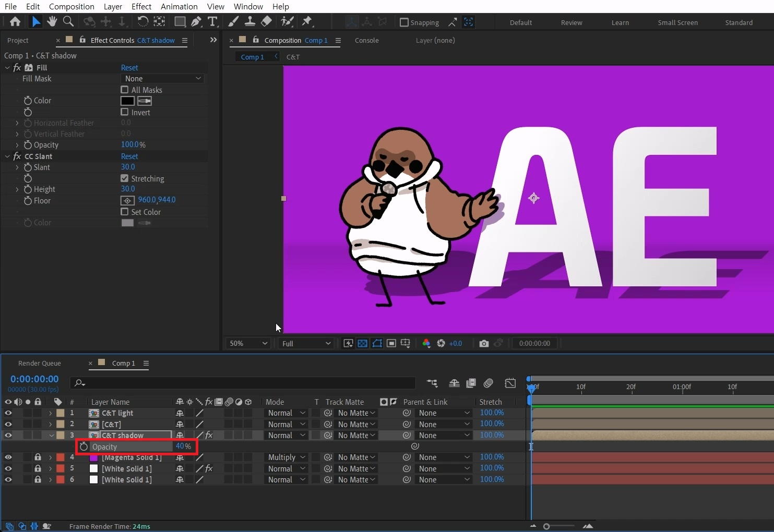774x532 pixels.
Task: Uncheck the Stretching checkbox
Action: pos(124,178)
